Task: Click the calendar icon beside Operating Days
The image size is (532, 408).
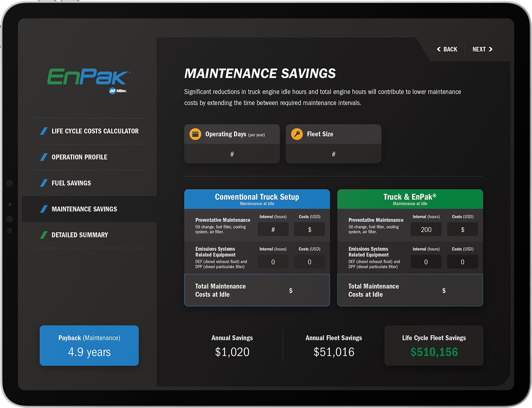Action: coord(195,134)
